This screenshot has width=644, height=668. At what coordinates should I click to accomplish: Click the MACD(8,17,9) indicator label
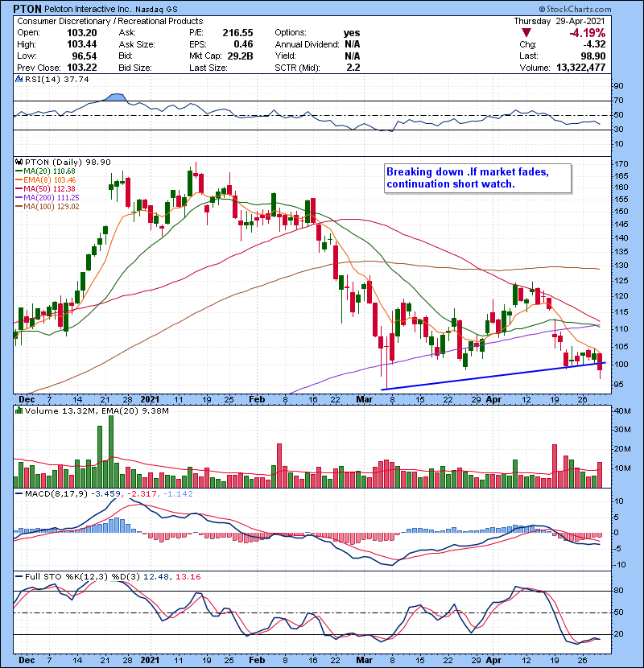[x=56, y=494]
